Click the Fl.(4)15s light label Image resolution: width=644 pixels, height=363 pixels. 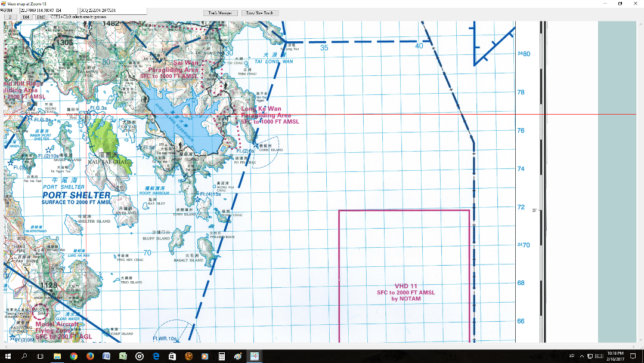pyautogui.click(x=210, y=194)
